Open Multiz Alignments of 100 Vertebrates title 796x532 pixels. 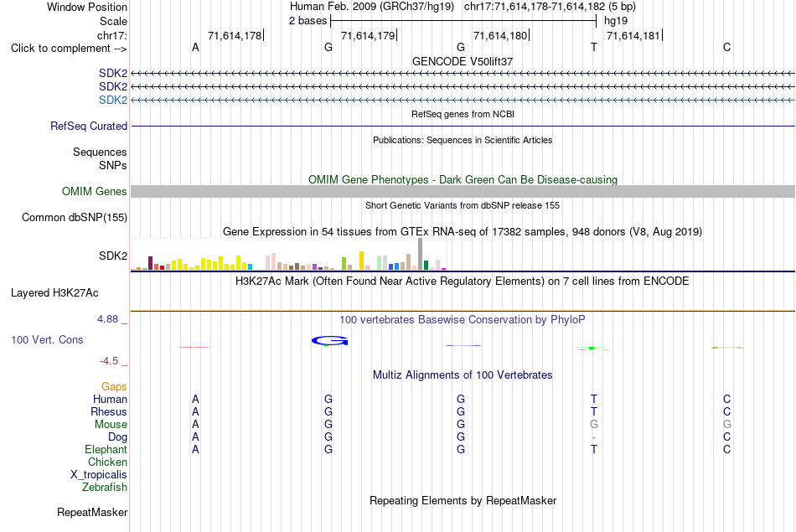(463, 375)
